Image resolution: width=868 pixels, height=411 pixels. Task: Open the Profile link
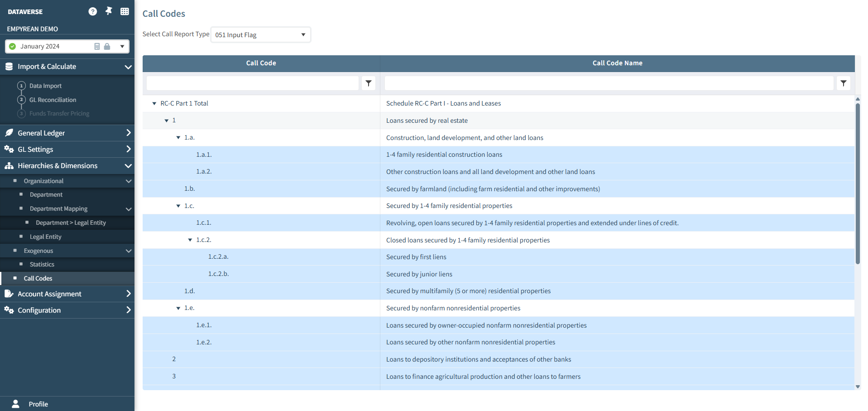click(x=38, y=404)
